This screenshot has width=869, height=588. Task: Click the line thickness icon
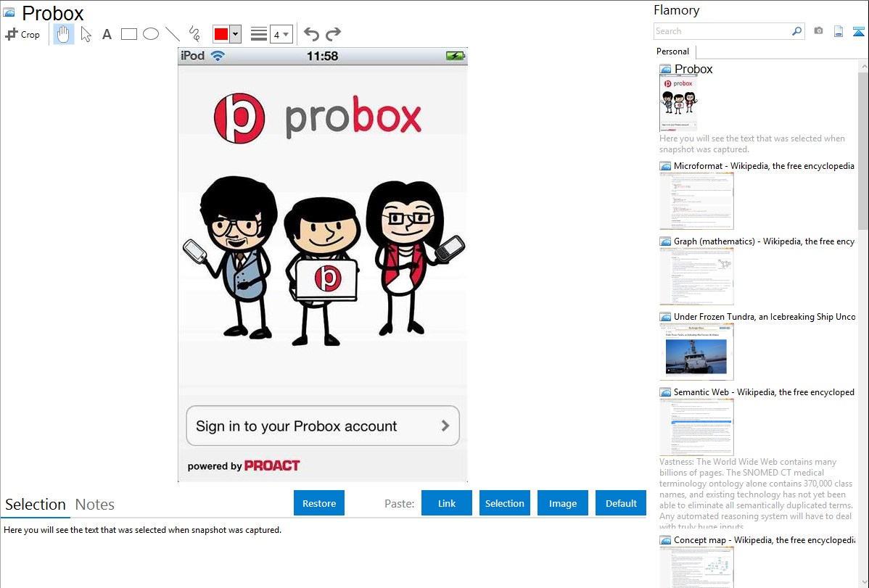point(258,34)
